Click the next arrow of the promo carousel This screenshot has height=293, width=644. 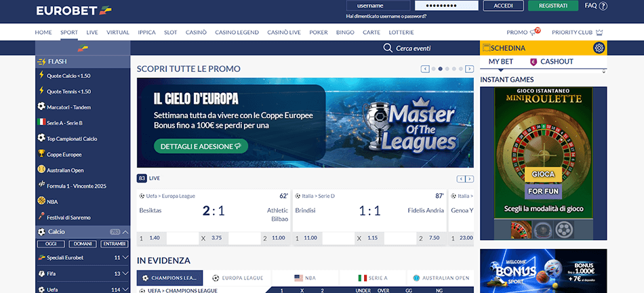point(470,69)
